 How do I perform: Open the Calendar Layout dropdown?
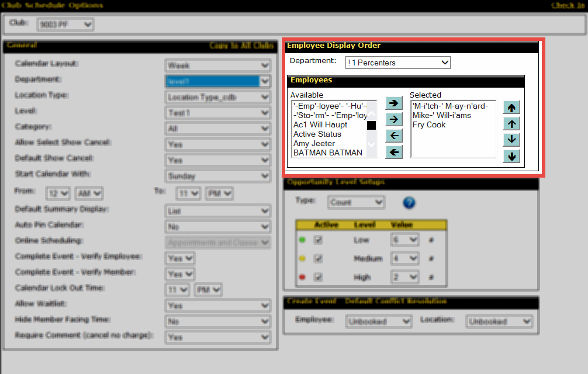218,65
